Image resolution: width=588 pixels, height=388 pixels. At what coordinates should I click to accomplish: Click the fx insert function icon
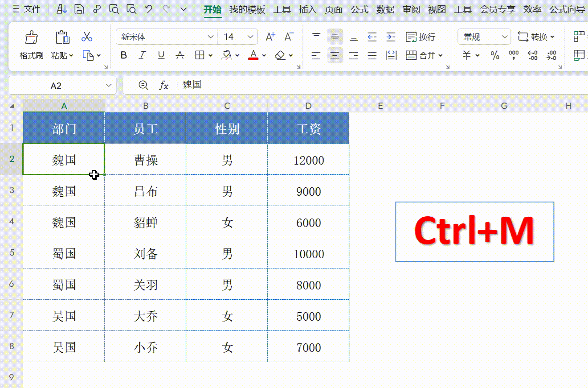tap(164, 85)
